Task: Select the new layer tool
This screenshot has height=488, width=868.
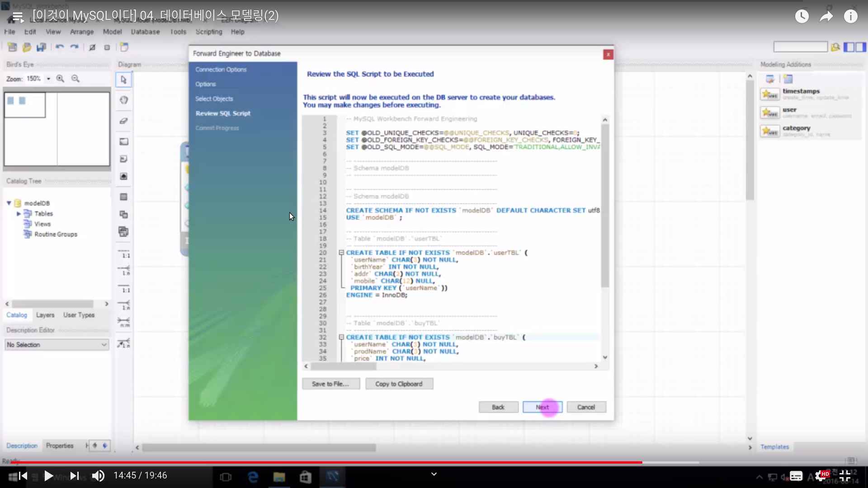Action: pyautogui.click(x=123, y=141)
